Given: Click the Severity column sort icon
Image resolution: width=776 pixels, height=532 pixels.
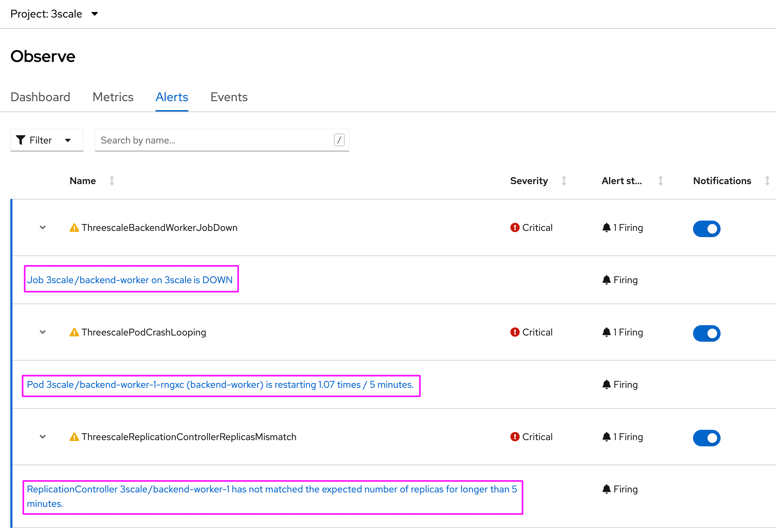Looking at the screenshot, I should (x=564, y=181).
